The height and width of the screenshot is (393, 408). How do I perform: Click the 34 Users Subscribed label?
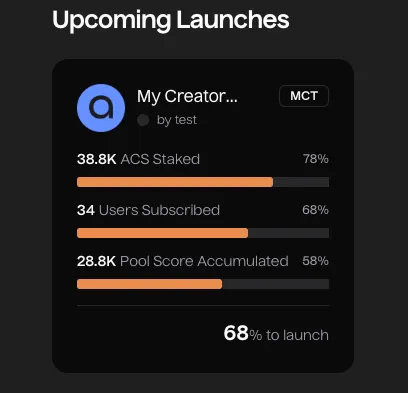(148, 210)
